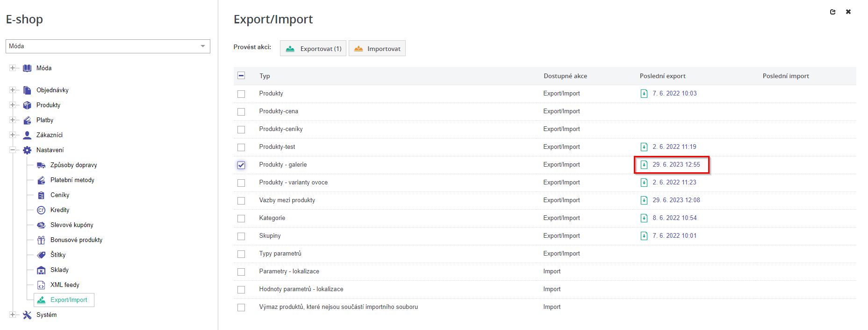Click the Nastavení gear icon
Screen dimensions: 868x330
27,150
